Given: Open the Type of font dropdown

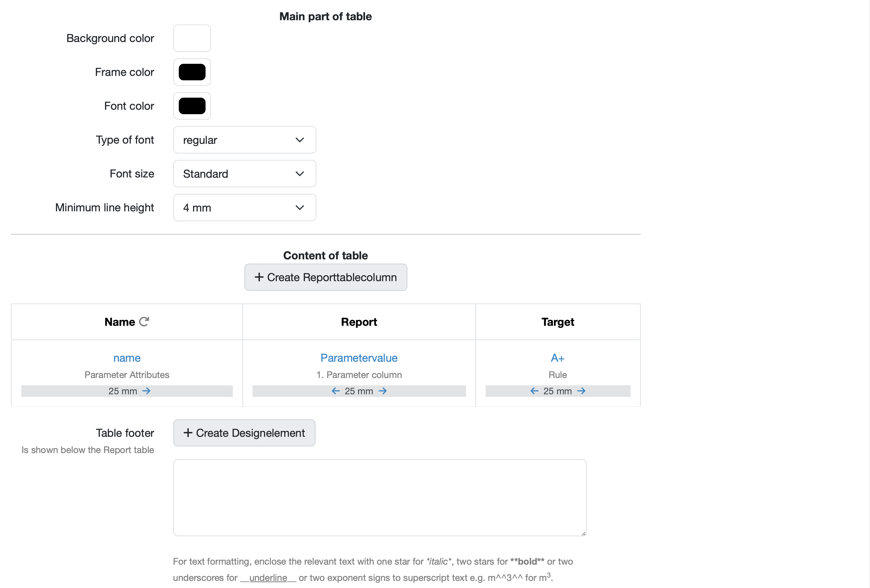Looking at the screenshot, I should coord(244,140).
